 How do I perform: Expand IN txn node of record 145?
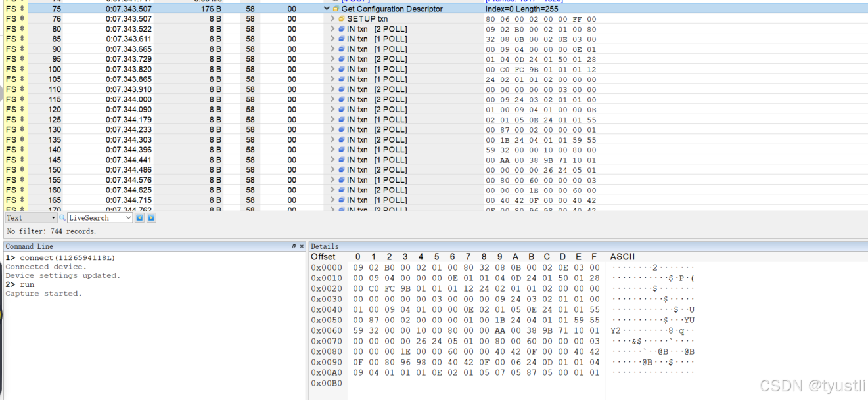332,160
